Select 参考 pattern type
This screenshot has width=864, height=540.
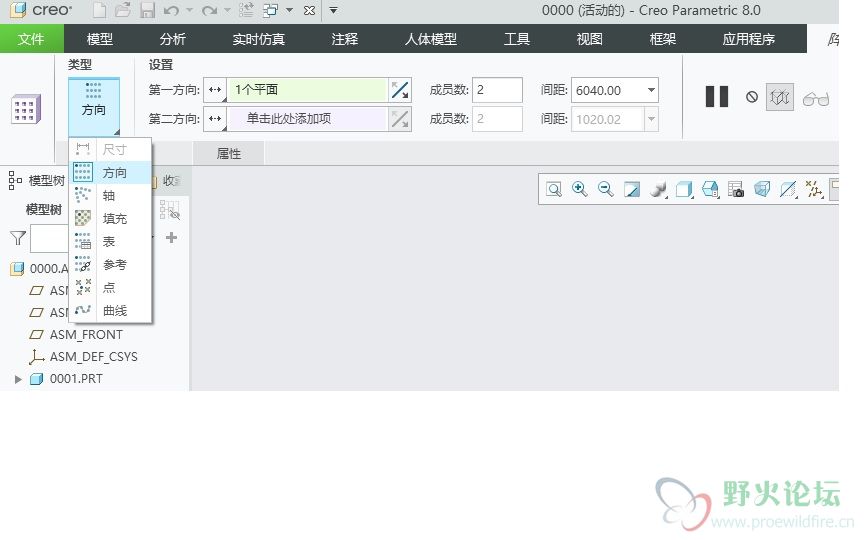coord(110,264)
